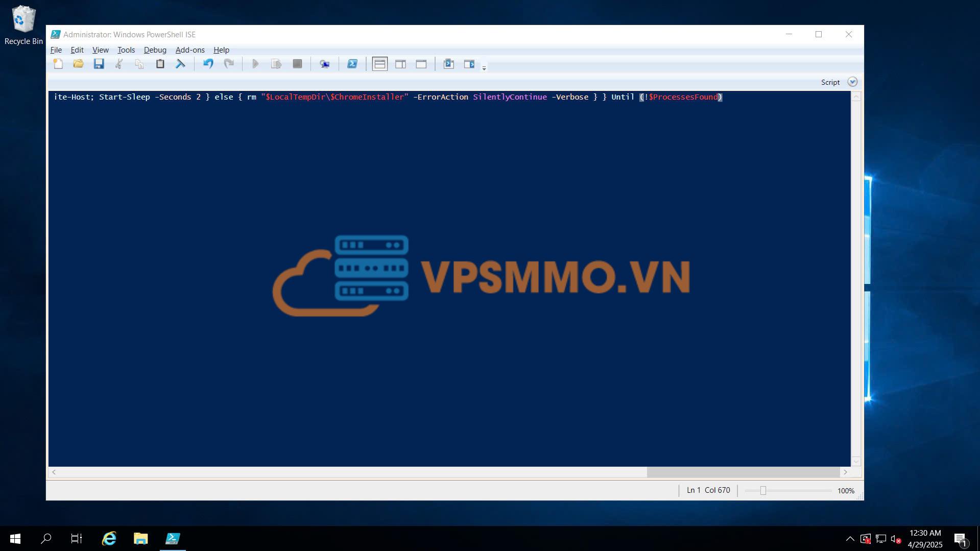Open the muted volume tray icon

click(895, 539)
